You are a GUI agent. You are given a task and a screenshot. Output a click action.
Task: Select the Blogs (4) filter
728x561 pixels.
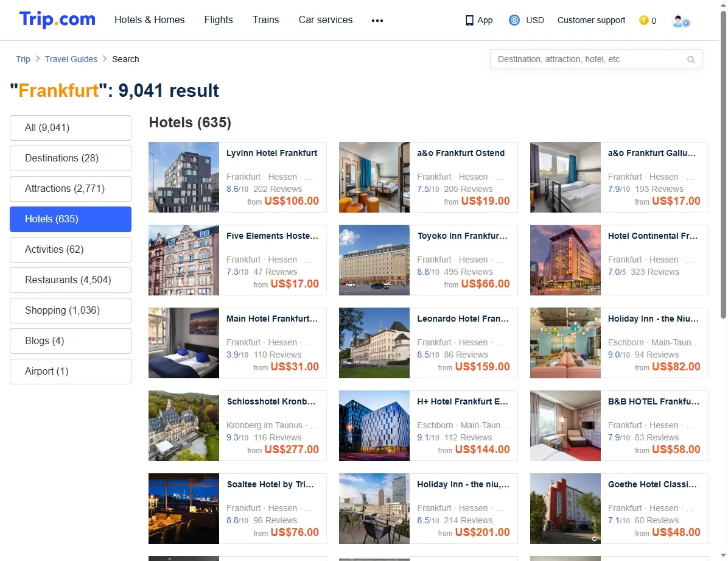[x=71, y=340]
